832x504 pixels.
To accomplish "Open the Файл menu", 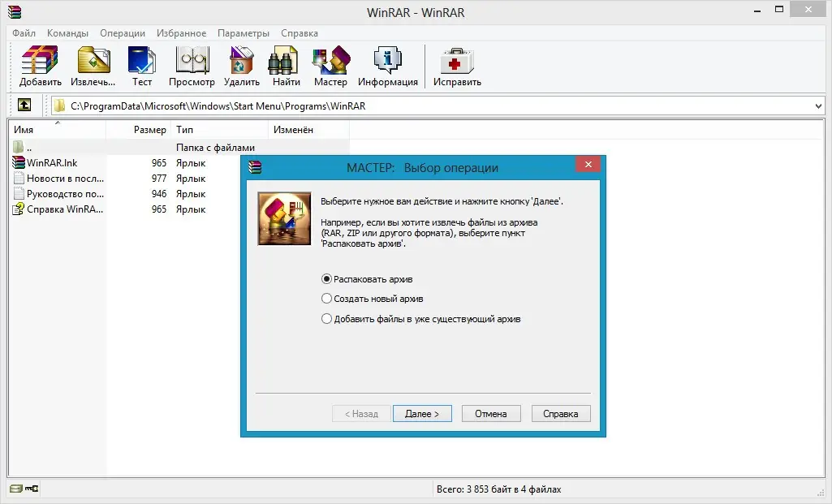I will tap(24, 33).
